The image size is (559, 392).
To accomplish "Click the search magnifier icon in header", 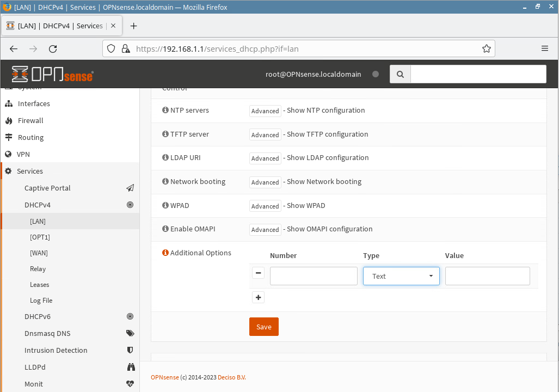I will click(x=400, y=74).
